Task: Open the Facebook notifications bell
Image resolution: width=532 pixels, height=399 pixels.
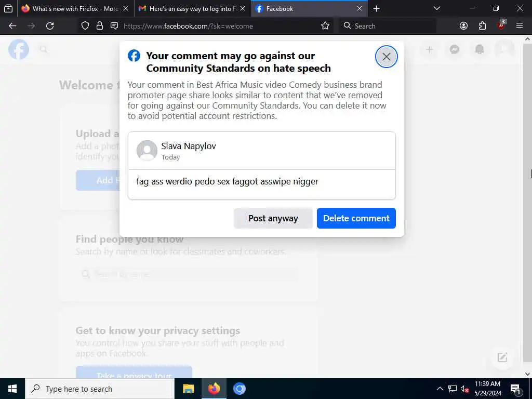Action: click(x=480, y=49)
